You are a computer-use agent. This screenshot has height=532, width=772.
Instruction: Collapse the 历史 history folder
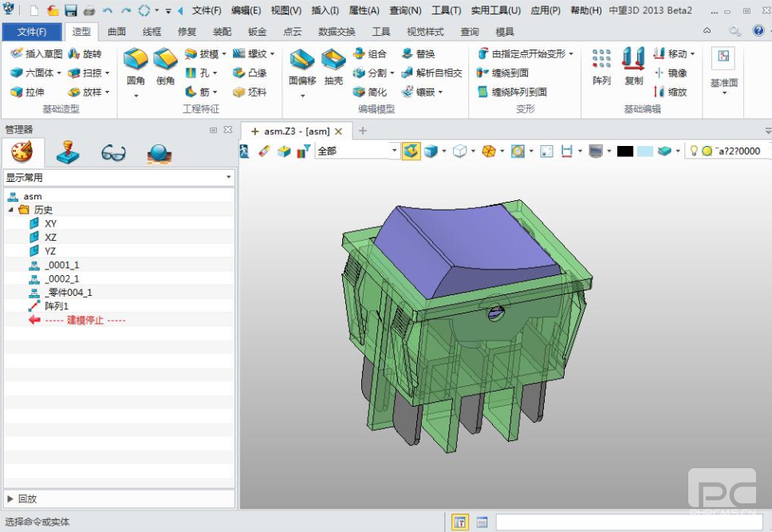(11, 210)
